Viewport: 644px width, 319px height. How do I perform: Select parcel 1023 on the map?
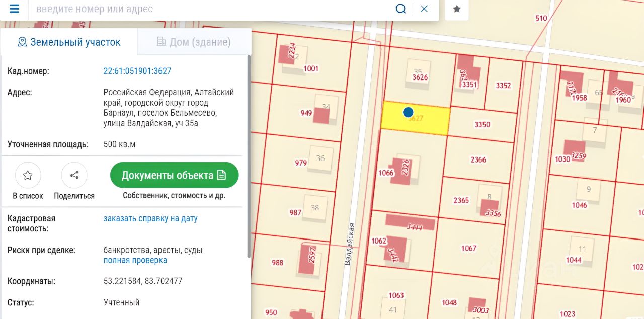[568, 314]
